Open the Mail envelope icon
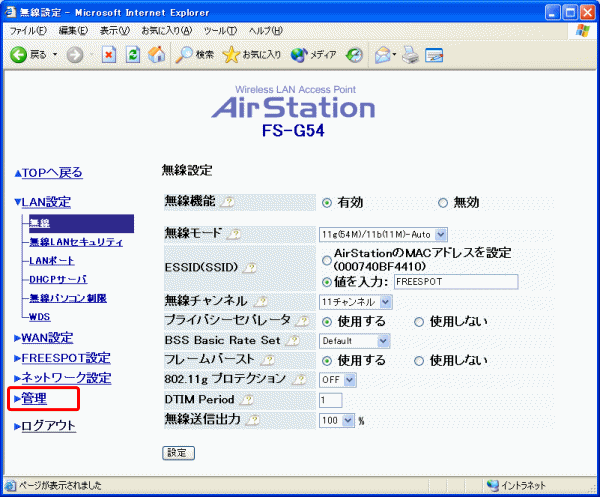The height and width of the screenshot is (497, 600). tap(382, 55)
